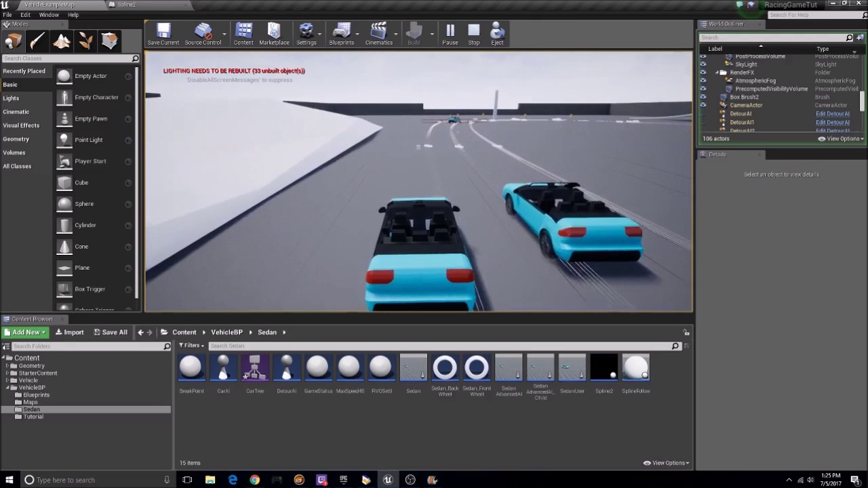Select the Geometry Editing mode icon
The image size is (868, 488).
(109, 41)
